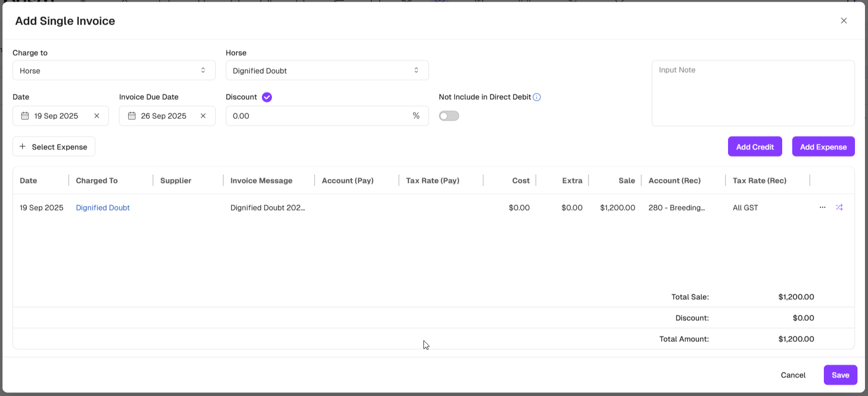Expand the Charge to dropdown
This screenshot has height=396, width=868.
114,71
